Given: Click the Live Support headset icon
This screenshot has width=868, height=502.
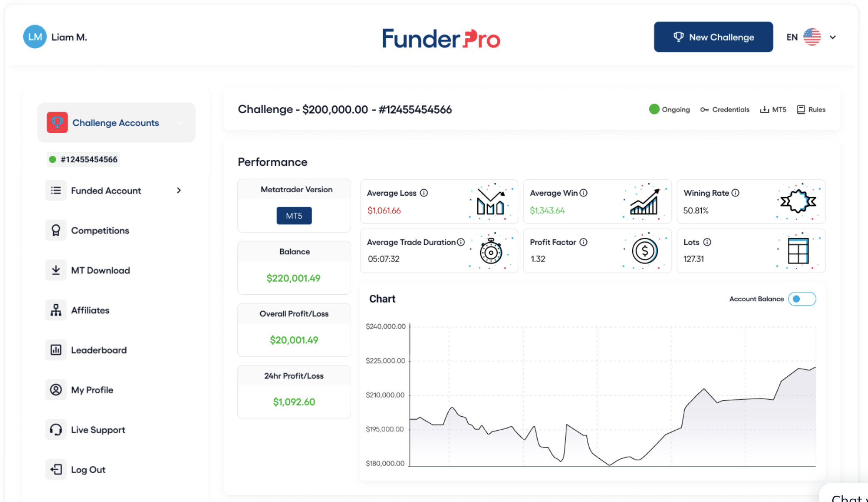Looking at the screenshot, I should point(56,430).
